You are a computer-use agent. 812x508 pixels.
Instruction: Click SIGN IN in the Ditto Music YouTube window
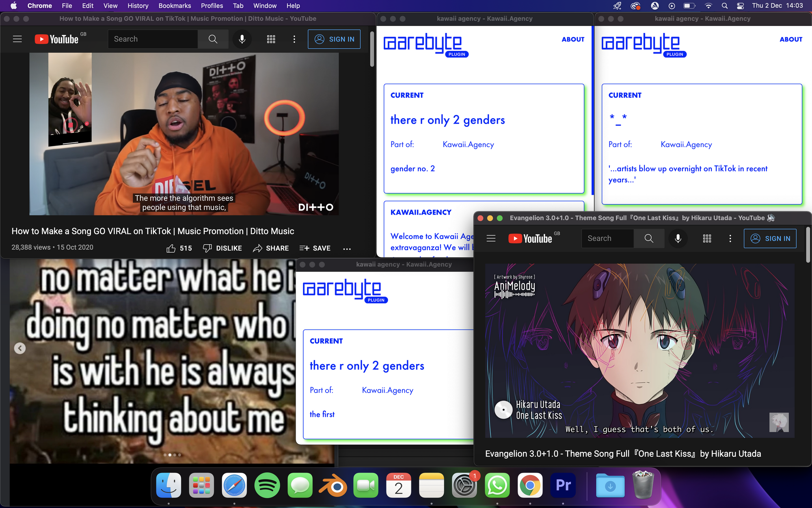(x=334, y=39)
